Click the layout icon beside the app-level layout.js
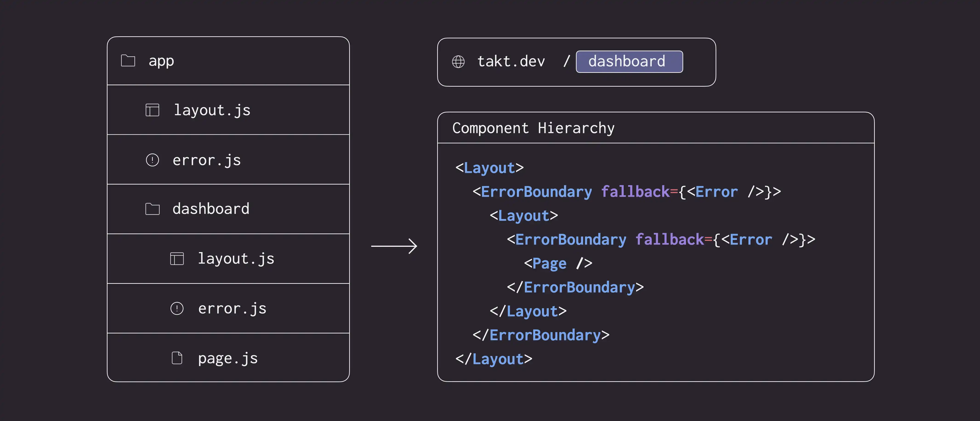Image resolution: width=980 pixels, height=421 pixels. point(152,110)
